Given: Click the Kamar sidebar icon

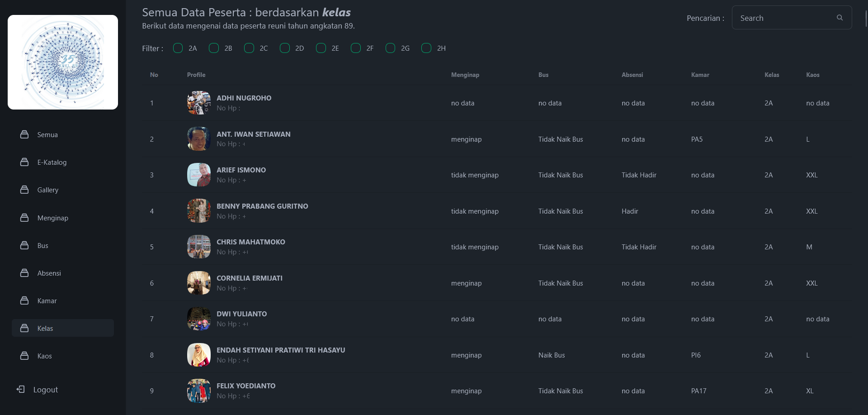Looking at the screenshot, I should tap(24, 301).
